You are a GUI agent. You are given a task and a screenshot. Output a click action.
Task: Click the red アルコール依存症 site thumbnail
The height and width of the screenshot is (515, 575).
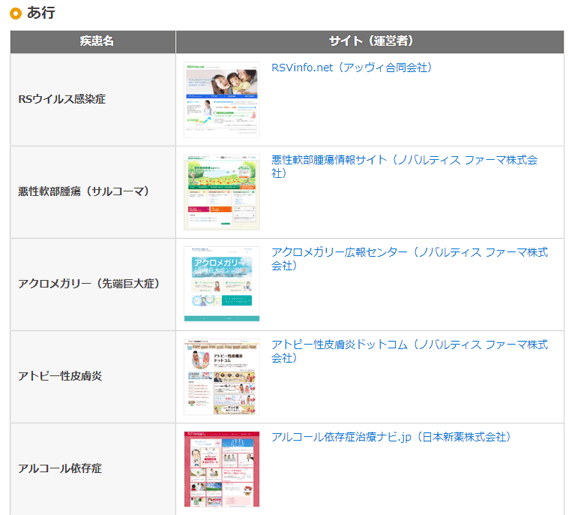[221, 469]
